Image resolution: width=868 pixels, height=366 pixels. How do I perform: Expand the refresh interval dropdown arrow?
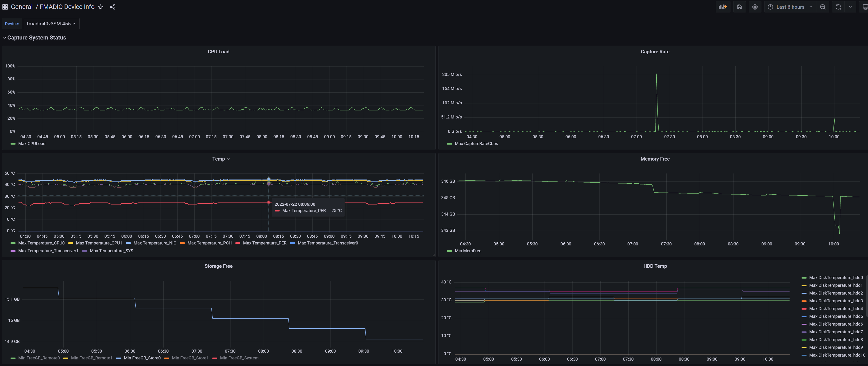[850, 7]
